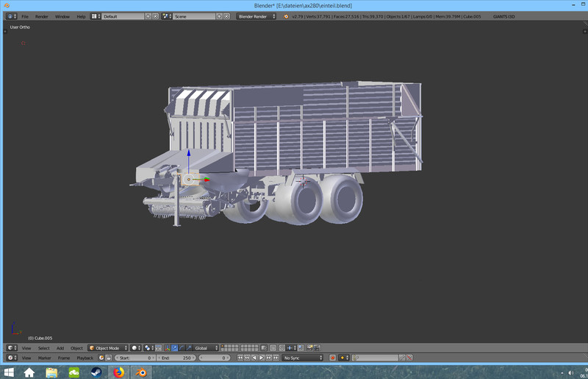Open Steam from the taskbar
The image size is (588, 379).
(x=96, y=372)
